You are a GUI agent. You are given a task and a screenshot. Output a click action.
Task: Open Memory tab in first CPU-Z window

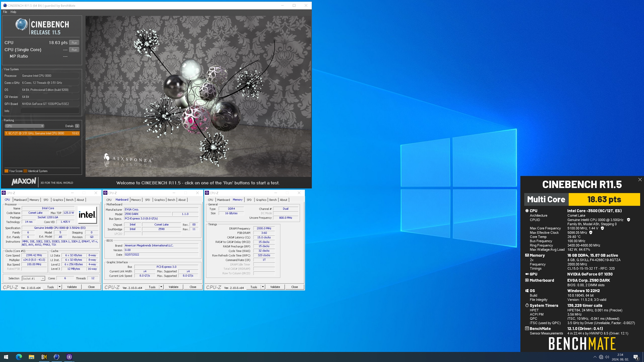[34, 200]
